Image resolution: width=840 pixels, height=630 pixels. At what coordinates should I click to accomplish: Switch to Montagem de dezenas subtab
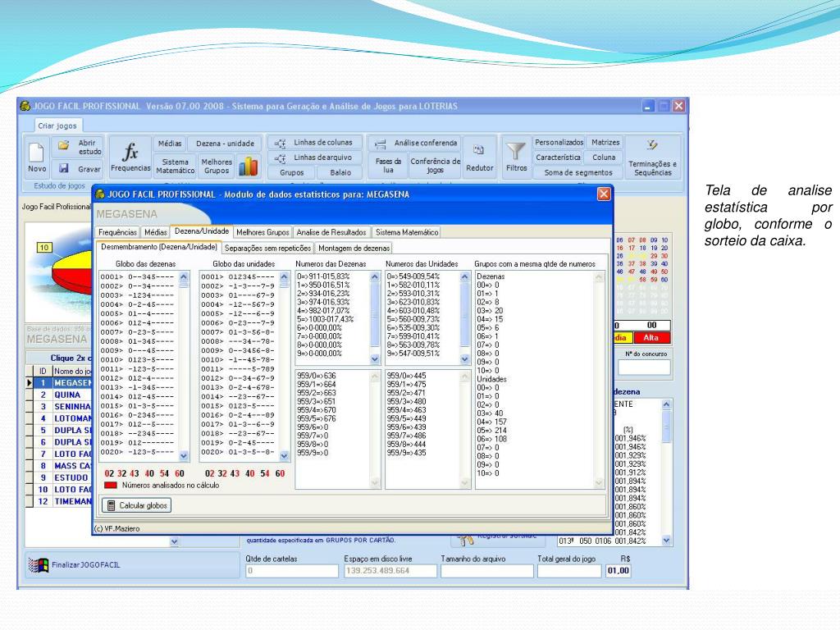(354, 248)
